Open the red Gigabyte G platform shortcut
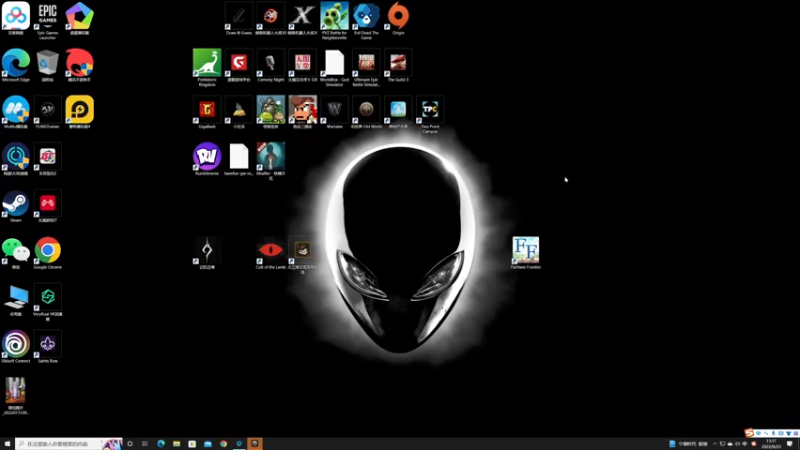This screenshot has width=800, height=450. pyautogui.click(x=239, y=65)
